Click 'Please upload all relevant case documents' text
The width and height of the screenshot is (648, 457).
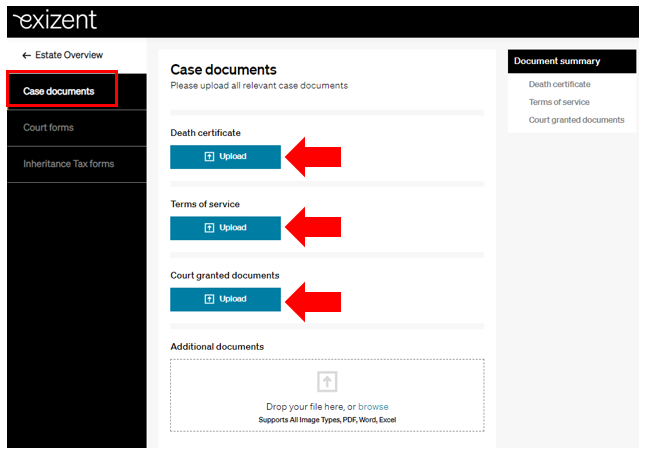coord(259,86)
